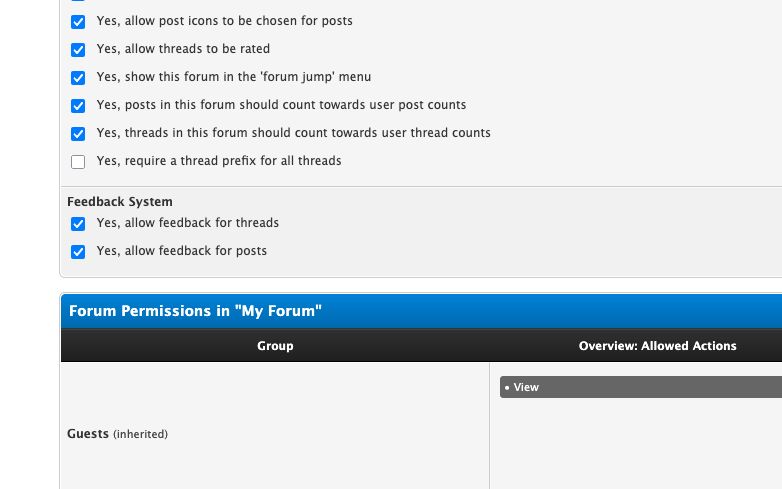782x489 pixels.
Task: Click the View permission bar for Guests
Action: coord(641,387)
